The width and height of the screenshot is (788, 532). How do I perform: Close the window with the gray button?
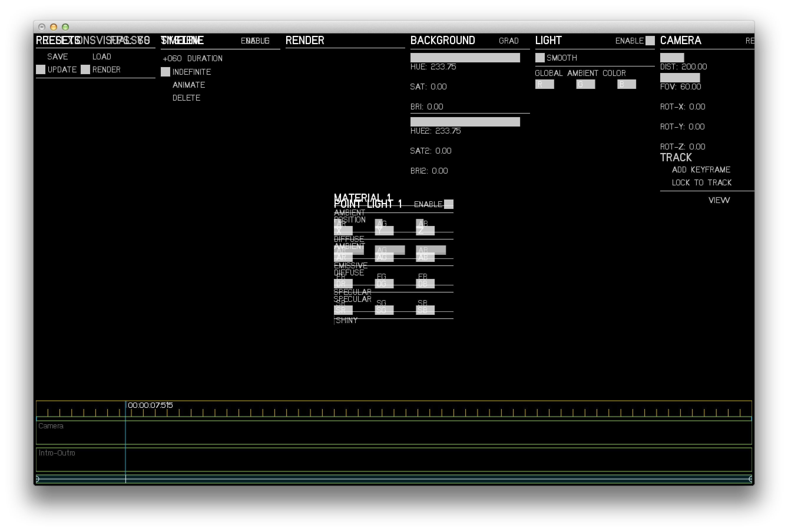tap(42, 27)
